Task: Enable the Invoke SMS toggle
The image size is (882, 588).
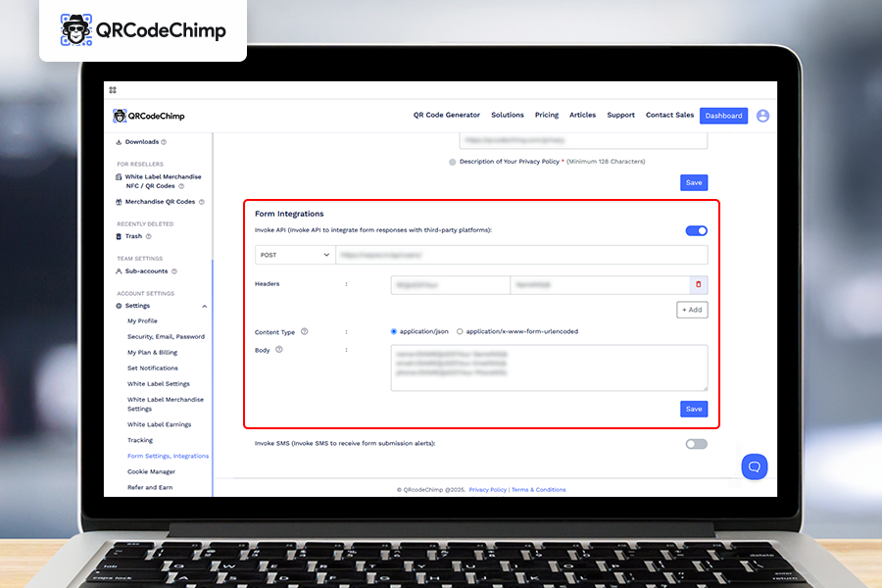Action: (697, 444)
